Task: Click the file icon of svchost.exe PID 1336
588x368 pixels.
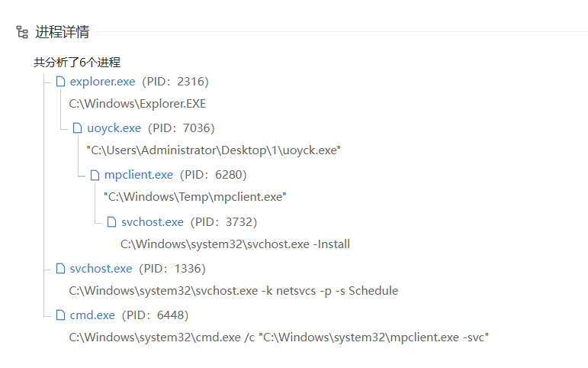Action: coord(60,269)
